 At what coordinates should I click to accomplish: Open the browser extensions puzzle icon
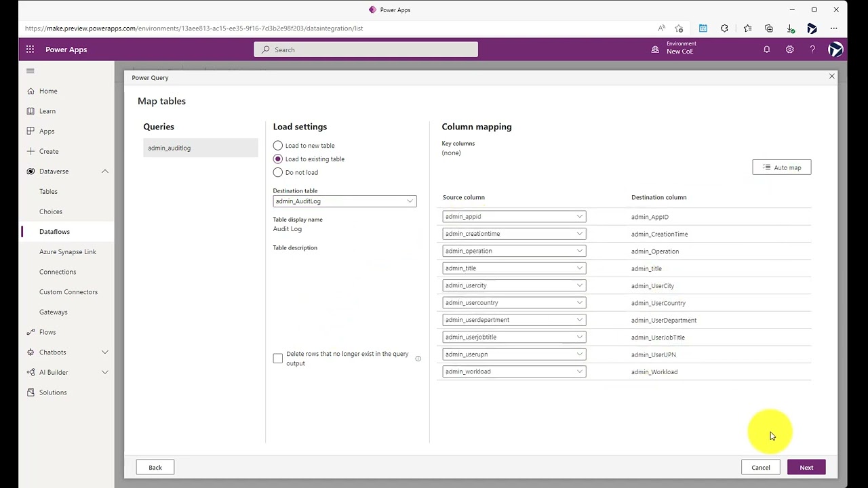725,28
